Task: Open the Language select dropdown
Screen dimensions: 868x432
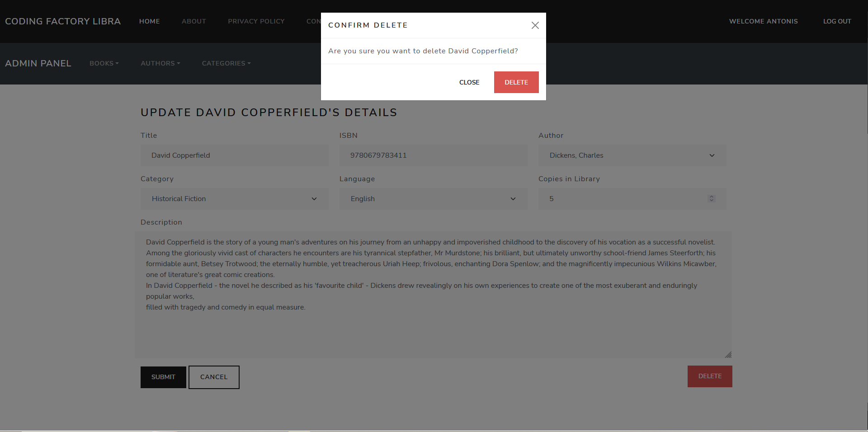Action: click(434, 199)
